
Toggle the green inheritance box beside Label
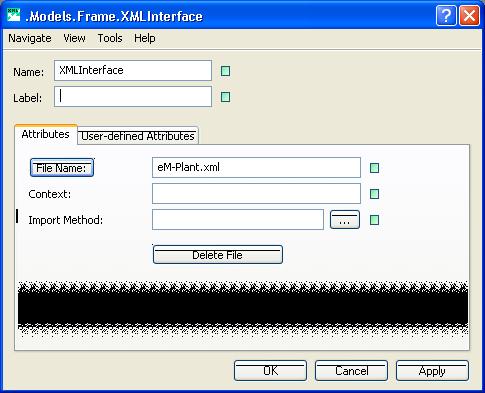point(226,97)
